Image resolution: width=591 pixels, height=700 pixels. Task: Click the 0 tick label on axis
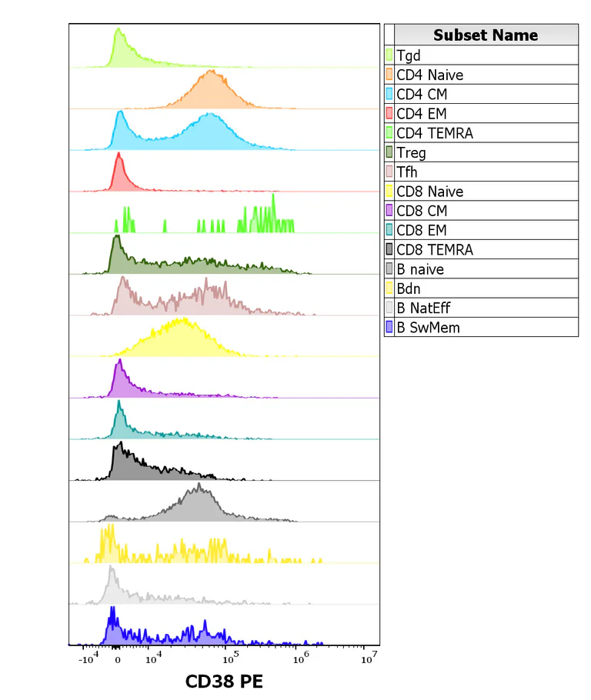tap(118, 660)
